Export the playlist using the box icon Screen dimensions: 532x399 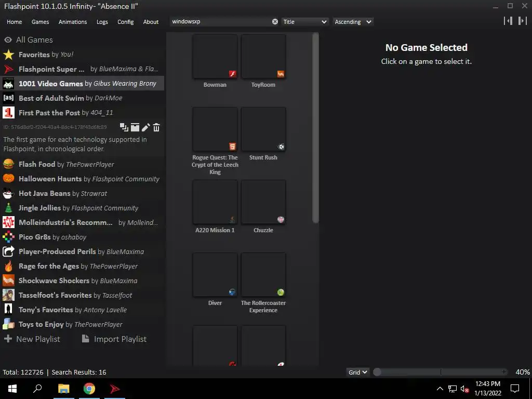click(x=135, y=127)
